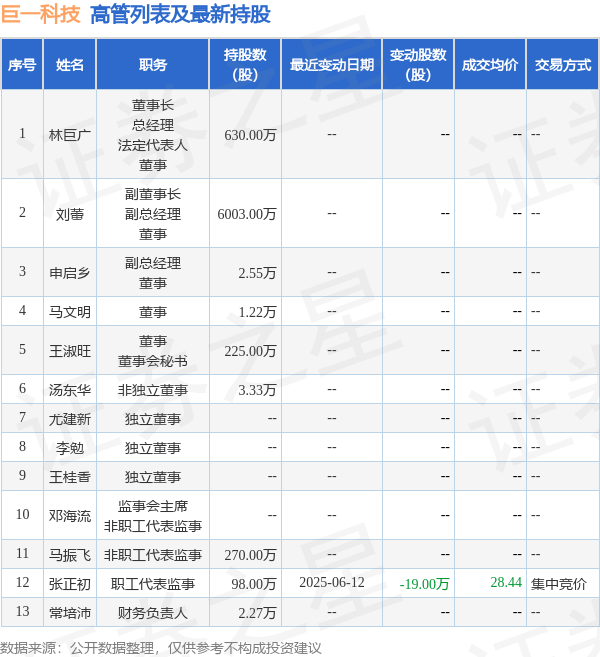600x657 pixels.
Task: Click the name 尤建新
Action: pyautogui.click(x=70, y=419)
